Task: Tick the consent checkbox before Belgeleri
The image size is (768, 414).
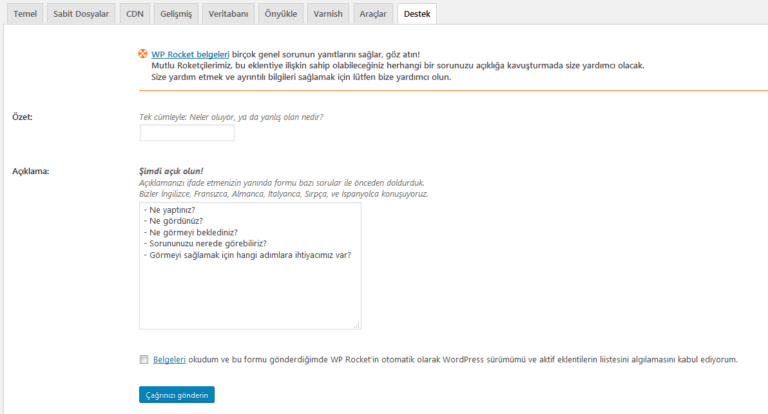Action: (x=144, y=360)
